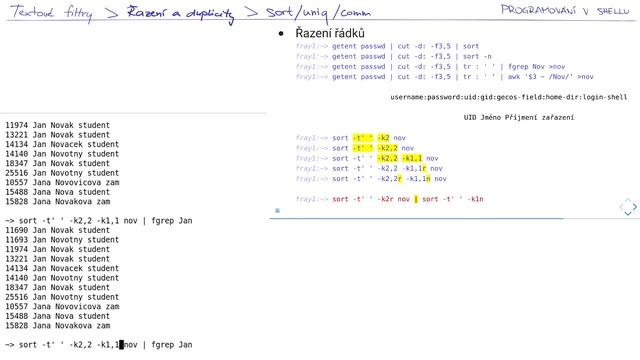Image resolution: width=640 pixels, height=360 pixels.
Task: Click small square icon below the slide commands
Action: click(x=278, y=211)
